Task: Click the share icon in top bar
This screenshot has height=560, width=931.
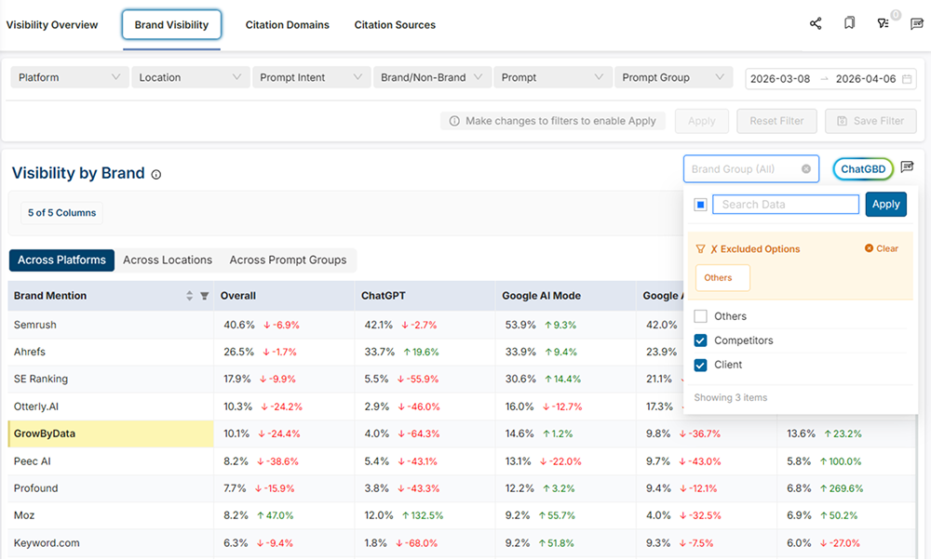Action: 816,23
